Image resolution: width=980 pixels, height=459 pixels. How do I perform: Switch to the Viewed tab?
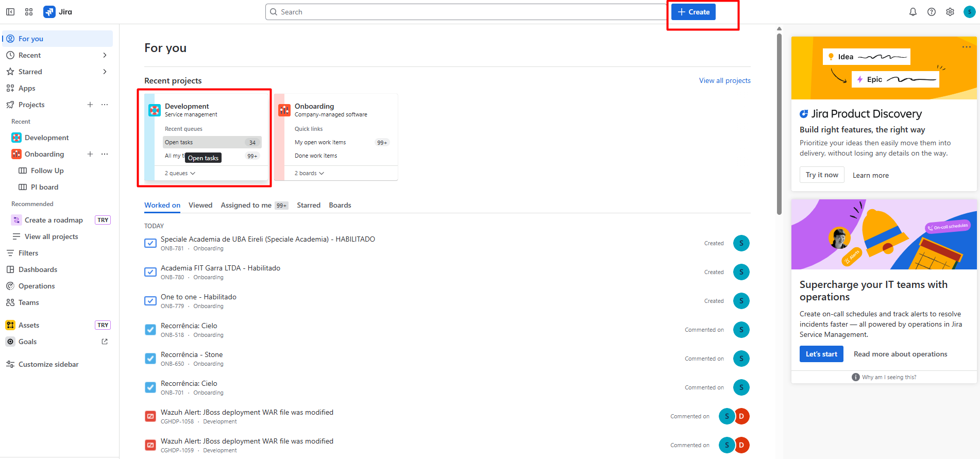click(x=200, y=205)
